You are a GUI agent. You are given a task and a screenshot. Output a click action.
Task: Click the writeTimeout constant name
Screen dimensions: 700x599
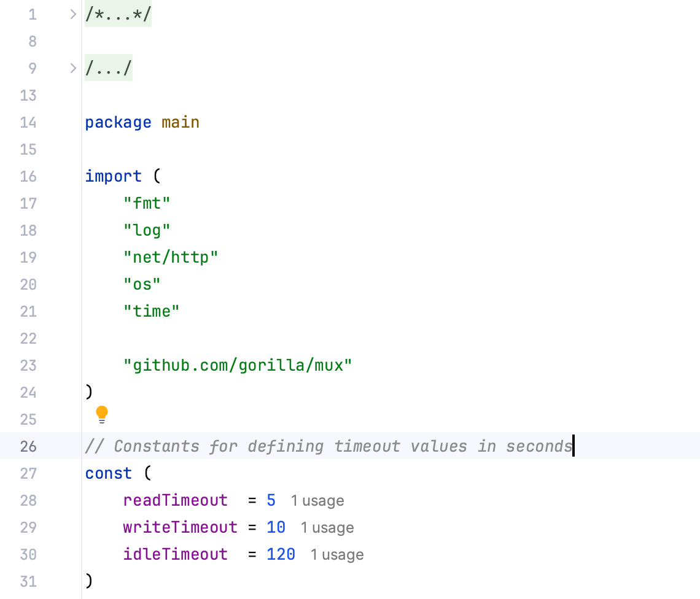tap(180, 527)
